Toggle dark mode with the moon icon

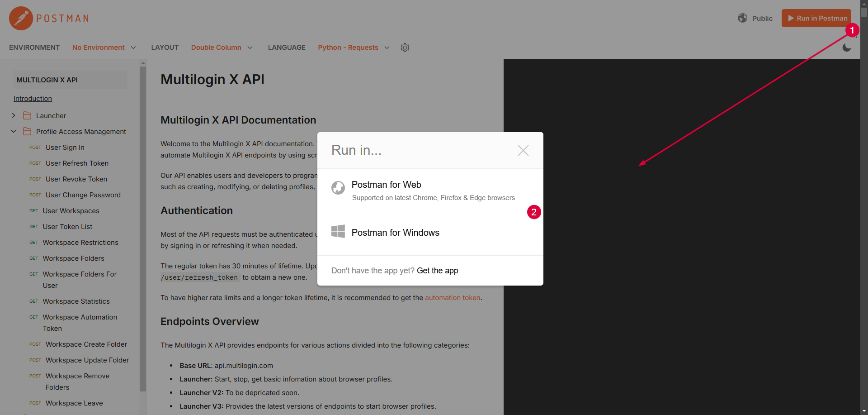tap(846, 48)
